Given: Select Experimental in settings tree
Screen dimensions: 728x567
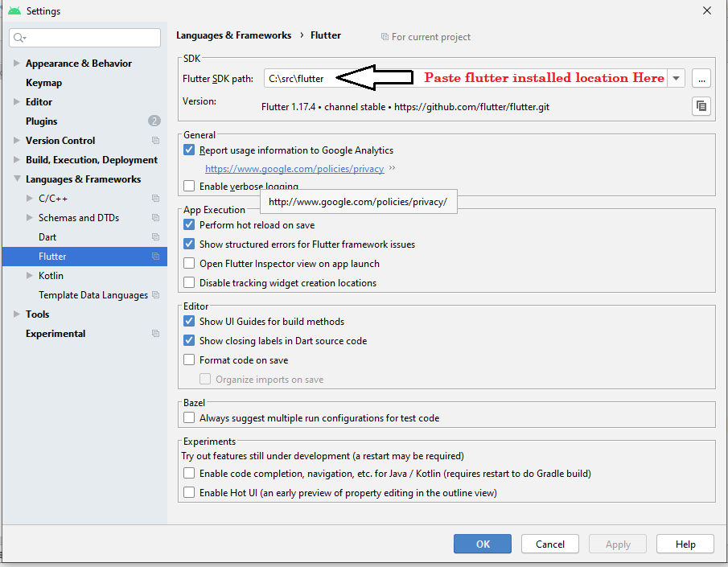Looking at the screenshot, I should click(x=56, y=334).
